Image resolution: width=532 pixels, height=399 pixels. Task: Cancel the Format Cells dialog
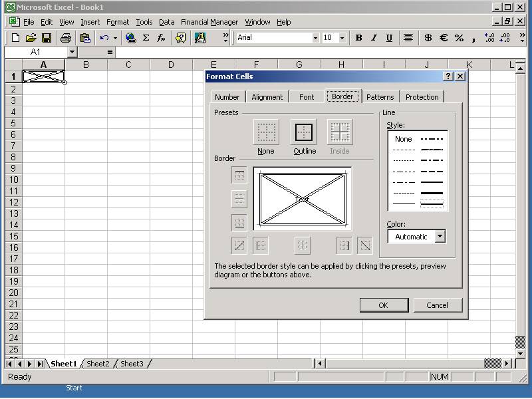[437, 305]
